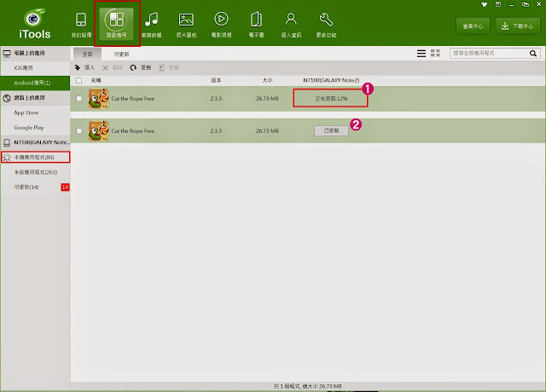Open the Music note section

[152, 25]
